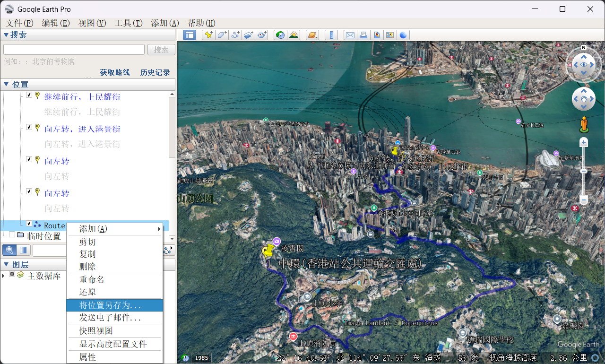Add a path with the toolbar icon

235,35
